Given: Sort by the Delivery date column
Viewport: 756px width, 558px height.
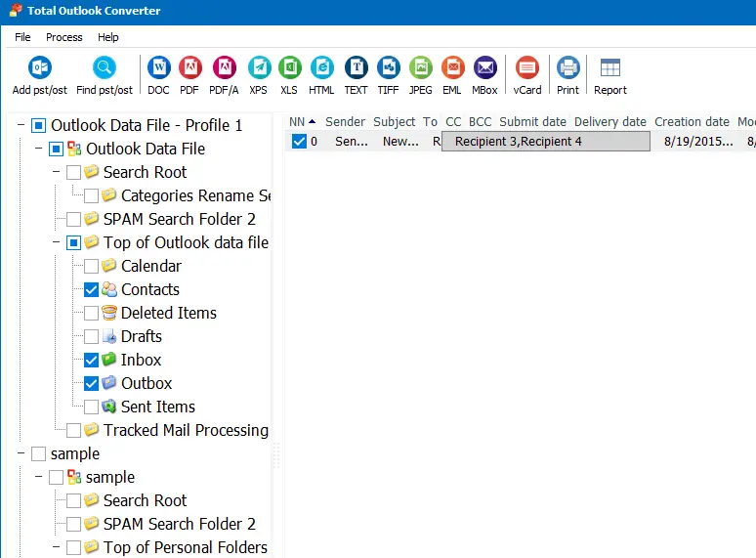Looking at the screenshot, I should [609, 122].
